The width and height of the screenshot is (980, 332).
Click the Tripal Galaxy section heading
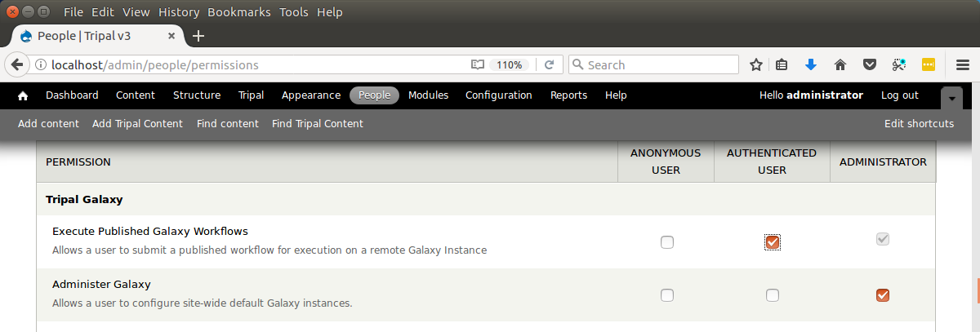coord(84,199)
